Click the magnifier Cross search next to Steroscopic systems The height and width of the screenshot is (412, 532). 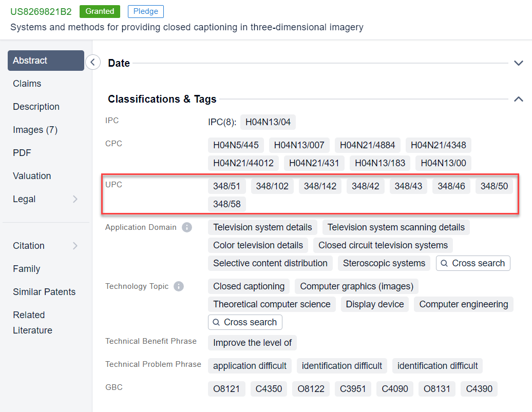click(472, 263)
